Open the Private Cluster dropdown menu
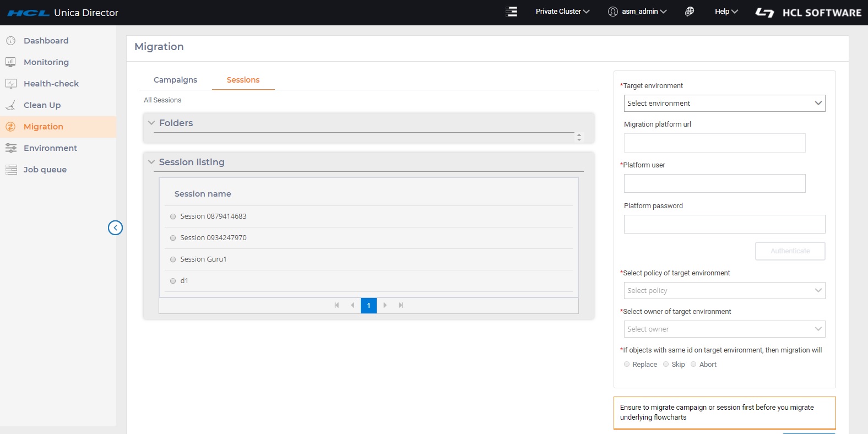The height and width of the screenshot is (434, 868). pyautogui.click(x=562, y=12)
